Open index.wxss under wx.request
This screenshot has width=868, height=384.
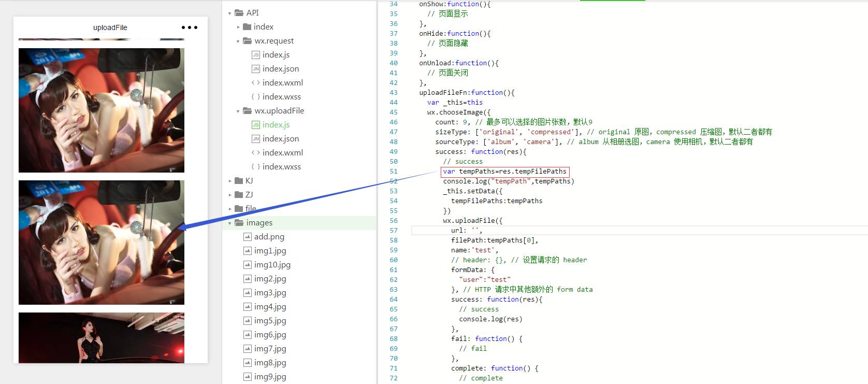pos(282,96)
